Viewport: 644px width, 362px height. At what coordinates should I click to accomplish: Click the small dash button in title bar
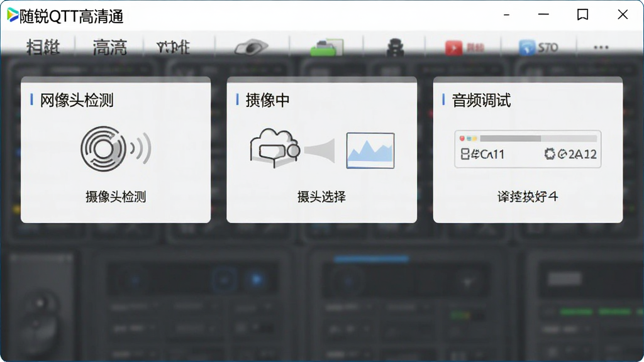(506, 15)
